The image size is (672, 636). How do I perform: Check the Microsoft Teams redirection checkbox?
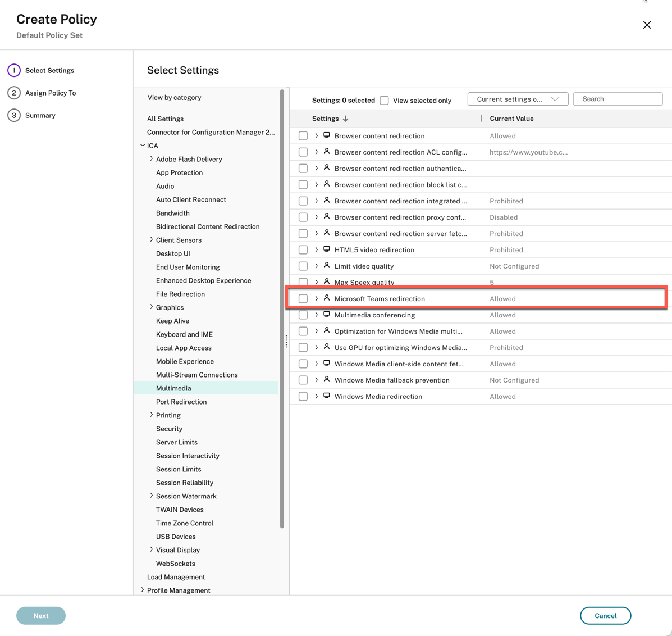point(303,299)
